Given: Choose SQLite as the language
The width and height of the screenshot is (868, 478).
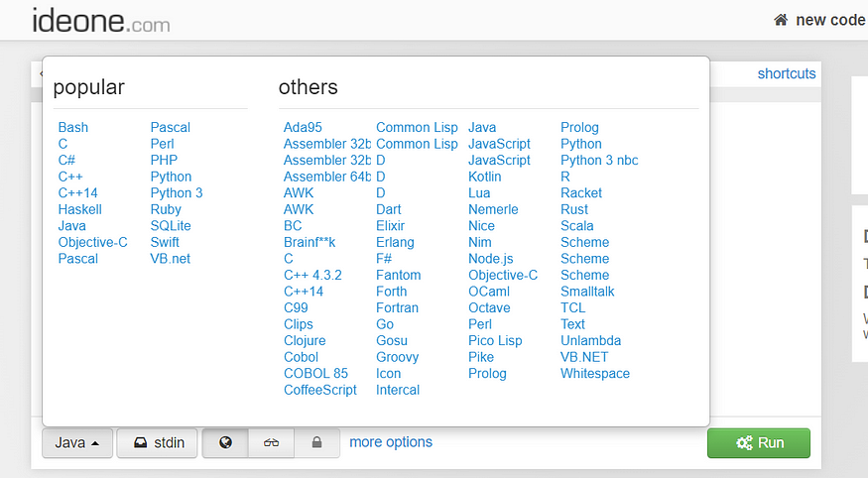Looking at the screenshot, I should [x=171, y=226].
